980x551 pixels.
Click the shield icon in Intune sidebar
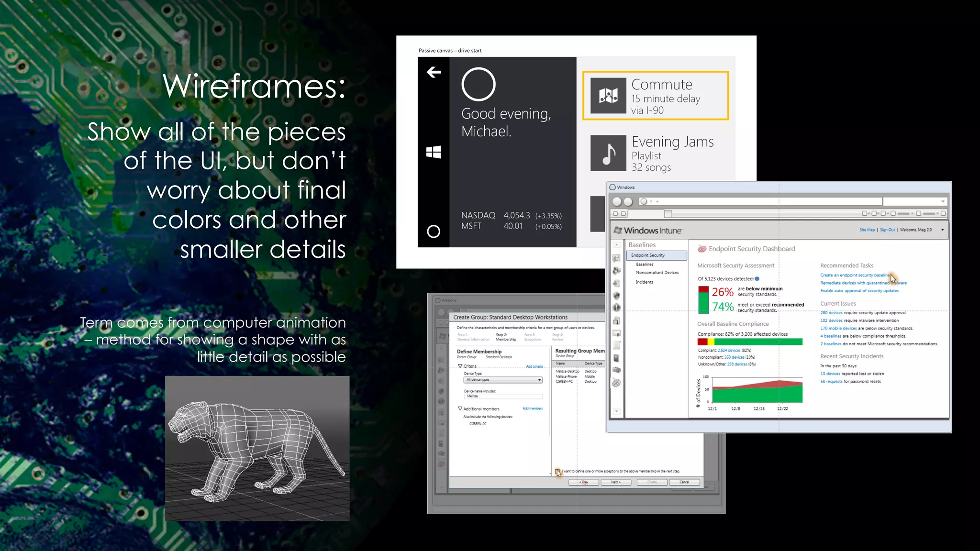617,296
